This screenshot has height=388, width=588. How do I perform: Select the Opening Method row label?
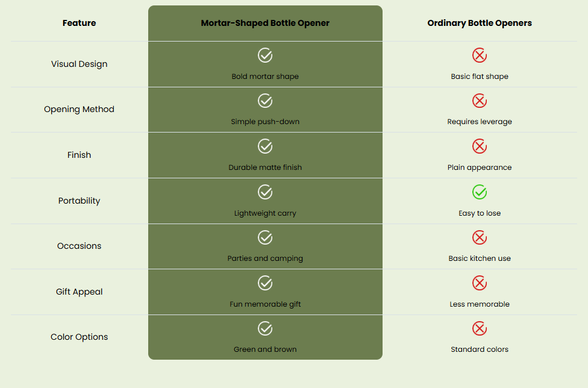click(79, 110)
